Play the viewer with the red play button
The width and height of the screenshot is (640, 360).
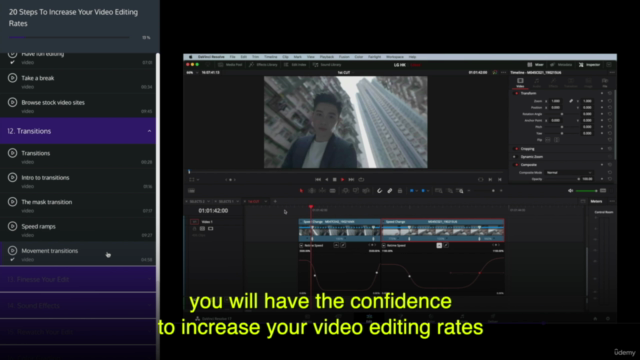(x=342, y=180)
